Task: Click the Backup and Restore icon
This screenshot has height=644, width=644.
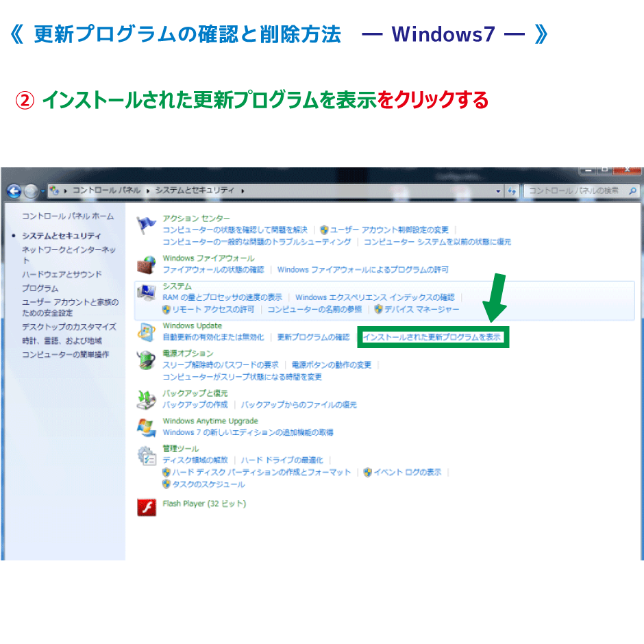Action: point(146,399)
